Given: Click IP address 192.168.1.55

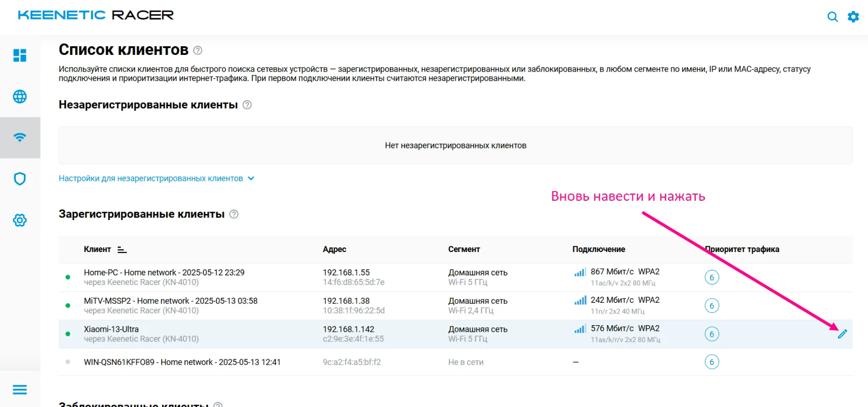Looking at the screenshot, I should [346, 273].
